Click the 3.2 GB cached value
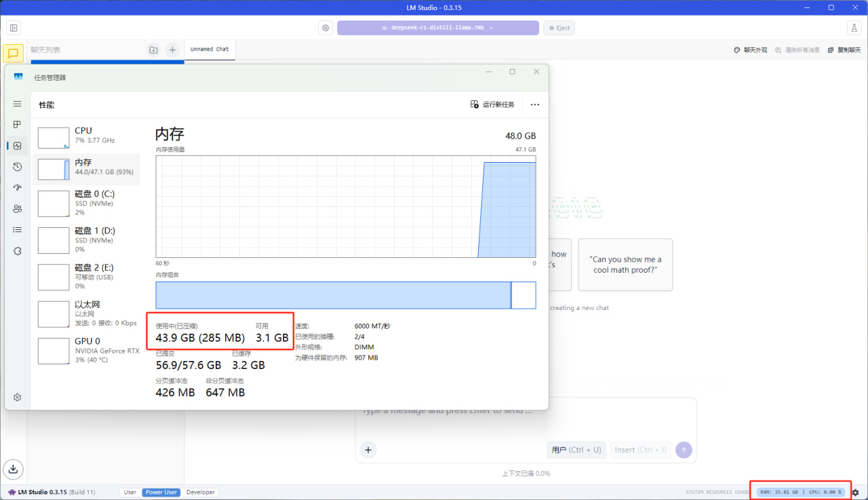Screen dimensions: 868x500 click(248, 365)
